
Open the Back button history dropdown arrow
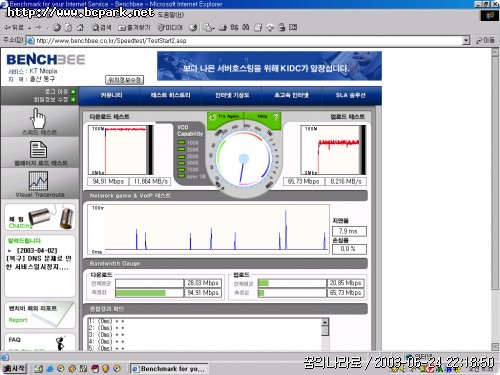point(29,28)
